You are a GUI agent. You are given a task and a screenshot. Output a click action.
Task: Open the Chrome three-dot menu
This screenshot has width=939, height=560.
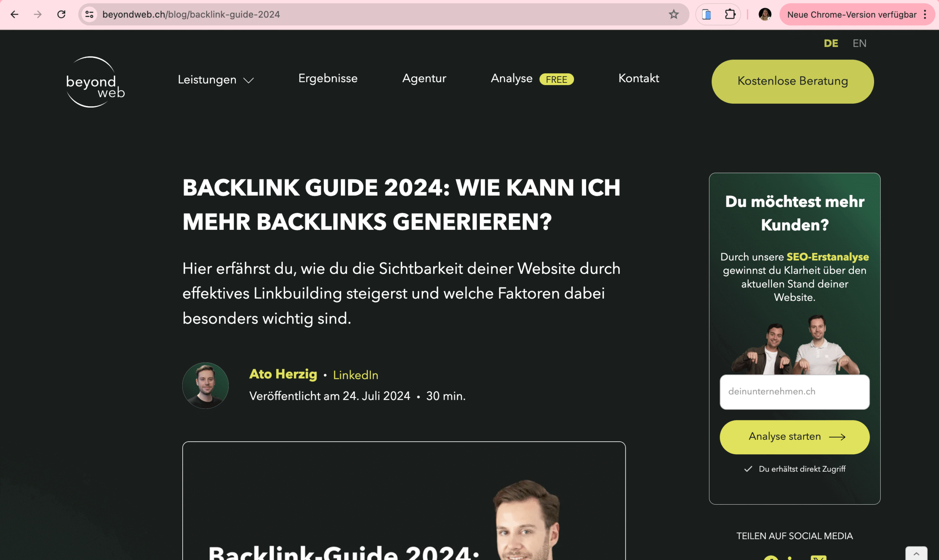coord(925,14)
